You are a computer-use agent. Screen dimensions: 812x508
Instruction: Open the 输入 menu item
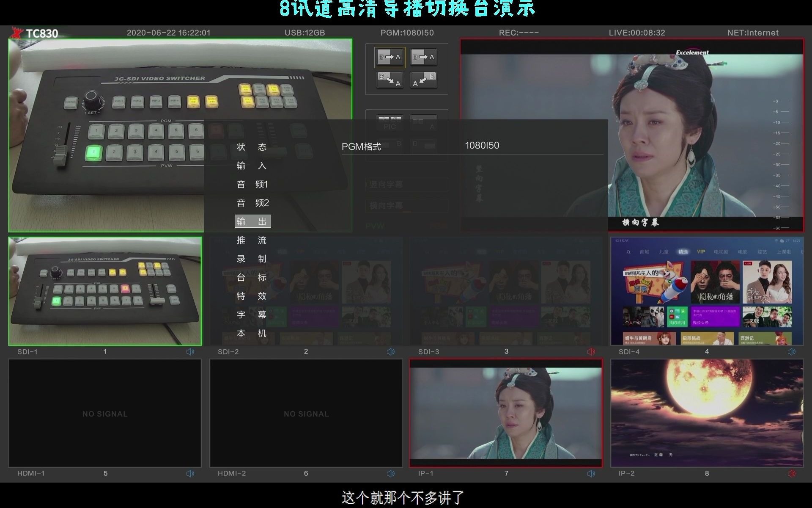click(252, 166)
